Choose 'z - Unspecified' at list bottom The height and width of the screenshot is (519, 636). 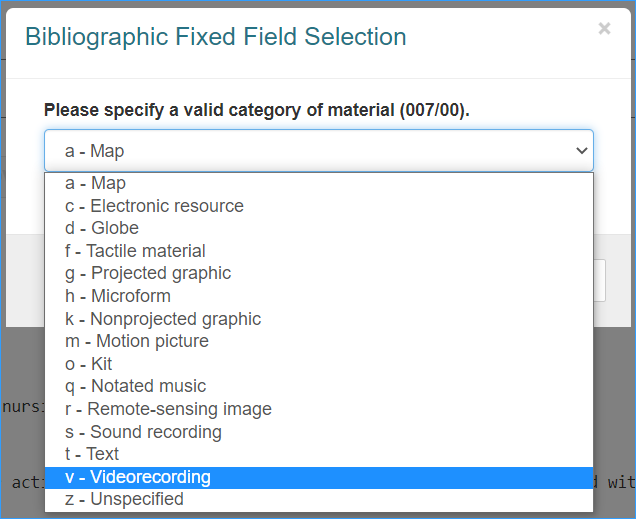click(319, 500)
